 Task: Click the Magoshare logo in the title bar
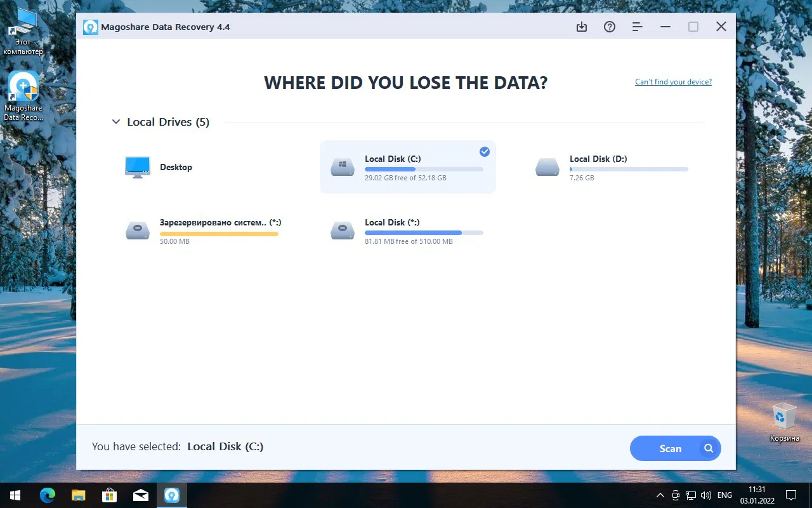[90, 27]
